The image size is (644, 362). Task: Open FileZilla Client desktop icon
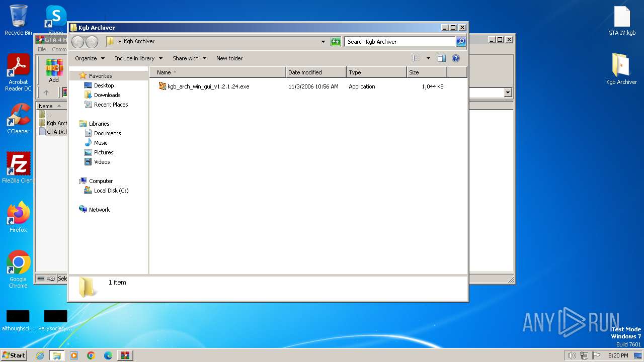point(18,167)
